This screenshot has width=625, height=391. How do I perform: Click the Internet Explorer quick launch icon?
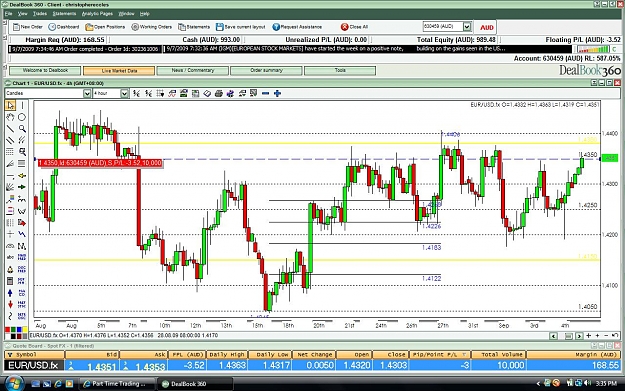(58, 383)
